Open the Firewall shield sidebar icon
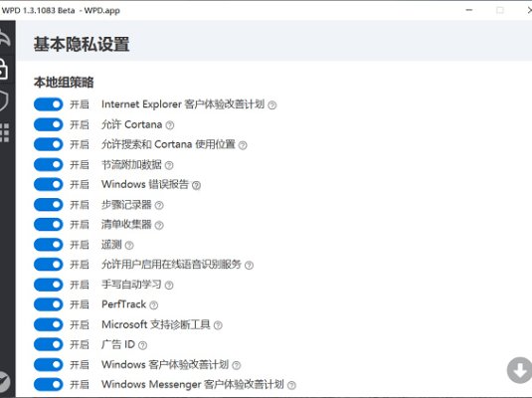Image resolution: width=532 pixels, height=398 pixels. click(3, 100)
